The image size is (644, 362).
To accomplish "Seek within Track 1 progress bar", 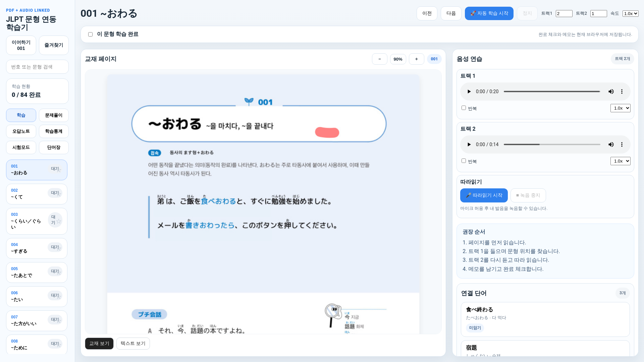I will tap(552, 92).
